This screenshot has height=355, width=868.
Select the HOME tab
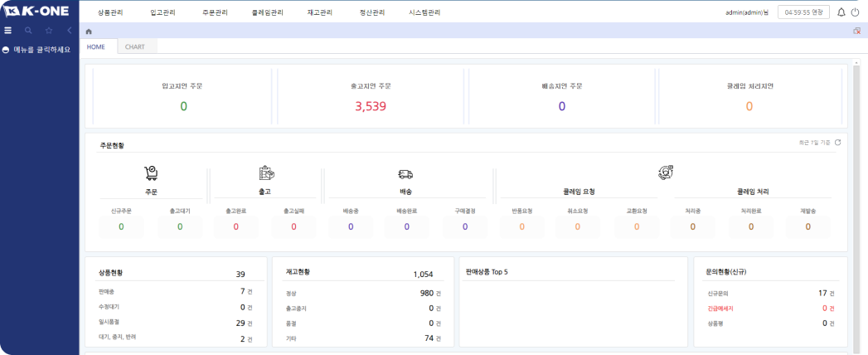96,46
